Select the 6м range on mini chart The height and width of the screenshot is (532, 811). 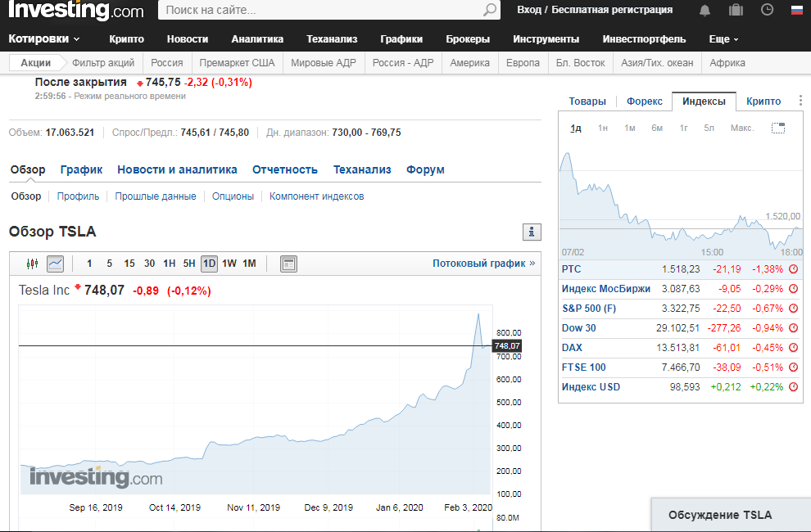(657, 128)
